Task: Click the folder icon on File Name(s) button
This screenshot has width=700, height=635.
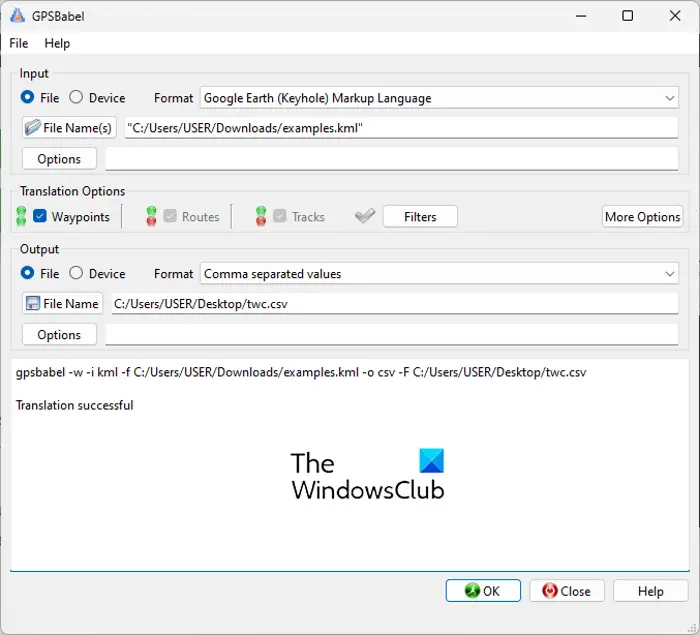Action: [x=33, y=128]
